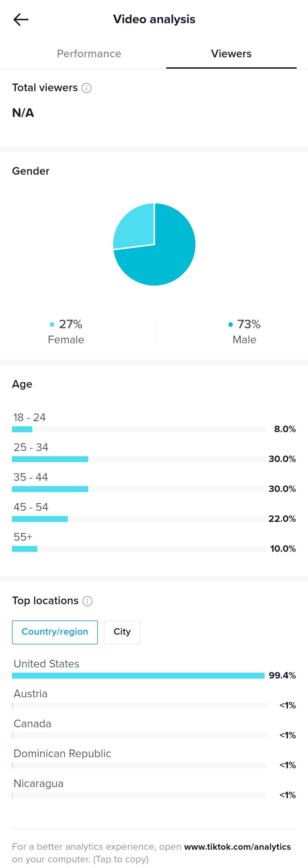Tap the United States location bar
Image resolution: width=308 pixels, height=868 pixels.
tap(139, 676)
